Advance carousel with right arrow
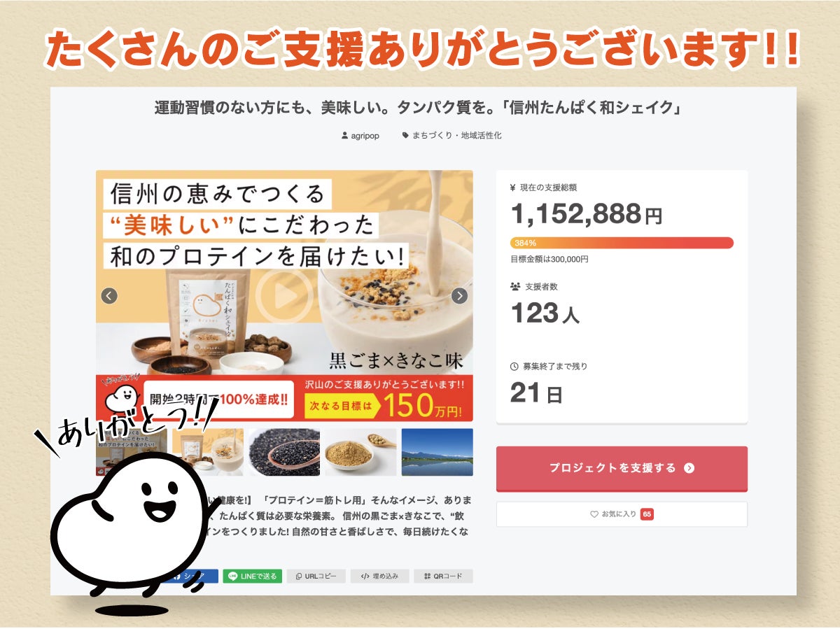The width and height of the screenshot is (840, 629). [459, 296]
